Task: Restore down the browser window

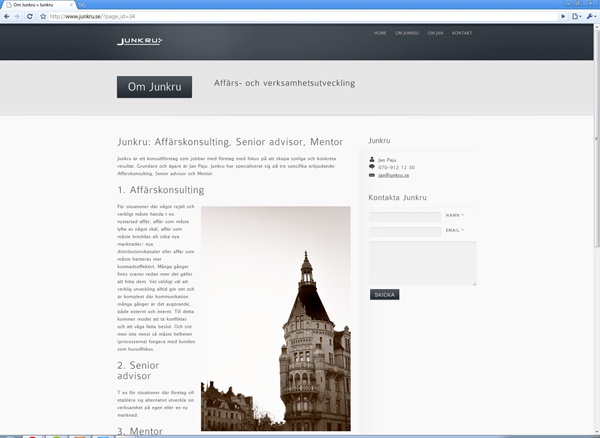Action: pos(578,3)
